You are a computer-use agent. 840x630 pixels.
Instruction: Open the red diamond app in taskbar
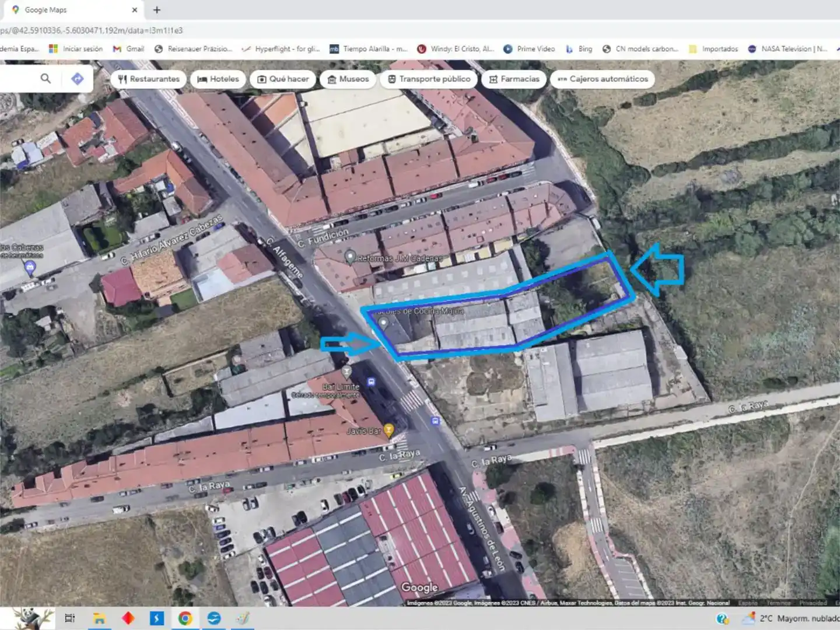tap(128, 618)
